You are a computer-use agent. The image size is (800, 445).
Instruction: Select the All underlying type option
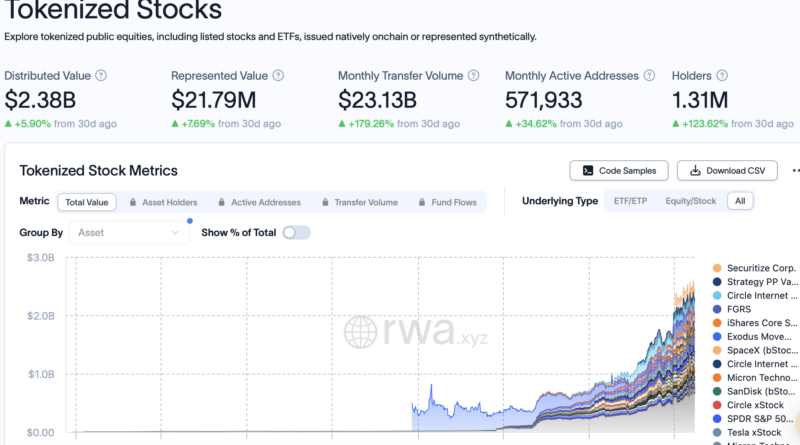pyautogui.click(x=740, y=201)
